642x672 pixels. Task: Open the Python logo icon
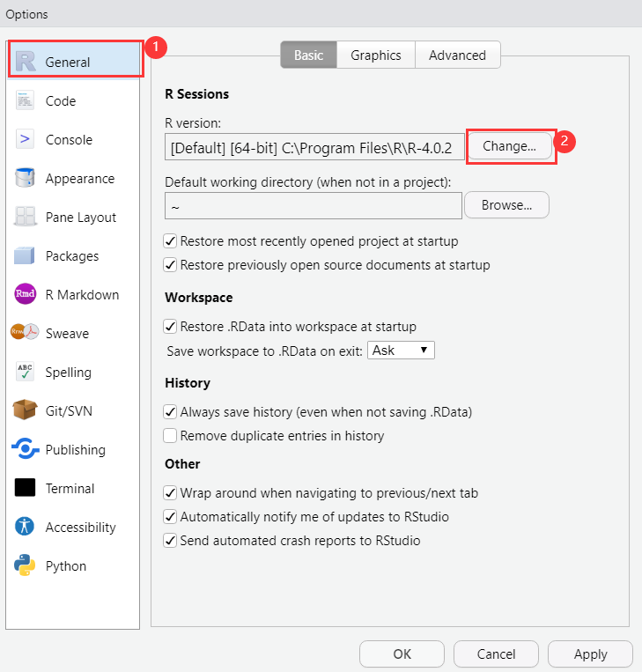[x=25, y=565]
